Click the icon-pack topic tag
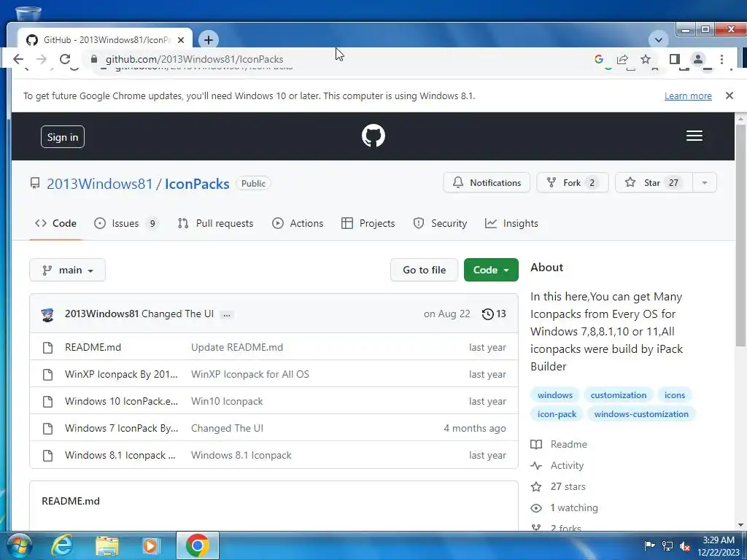Screen dimensions: 747x560 pos(557,414)
